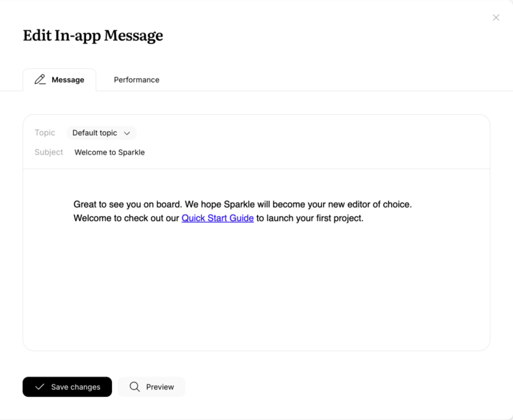
Task: Select the Topic label
Action: point(45,133)
